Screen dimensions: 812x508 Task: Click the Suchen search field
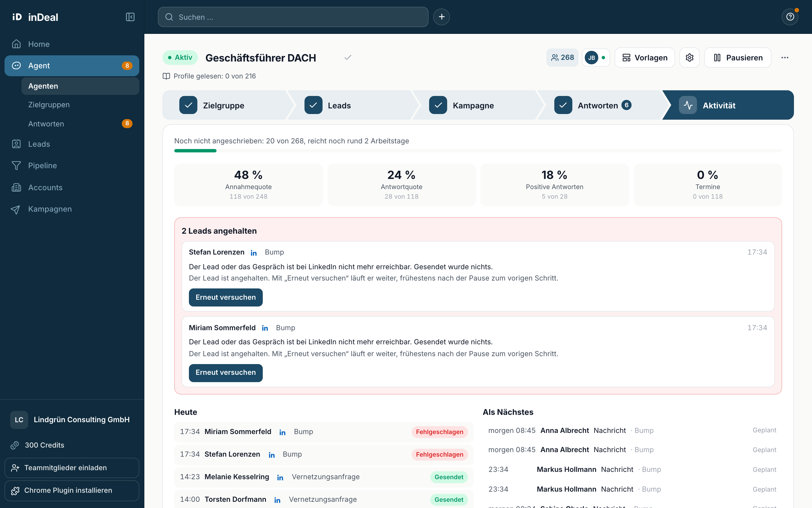point(293,17)
